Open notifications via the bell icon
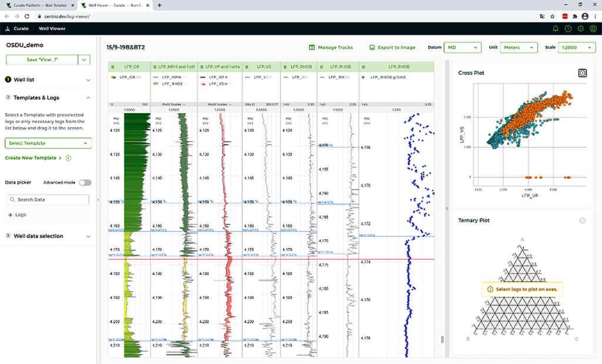Viewport: 602px width, 364px height. (x=556, y=28)
